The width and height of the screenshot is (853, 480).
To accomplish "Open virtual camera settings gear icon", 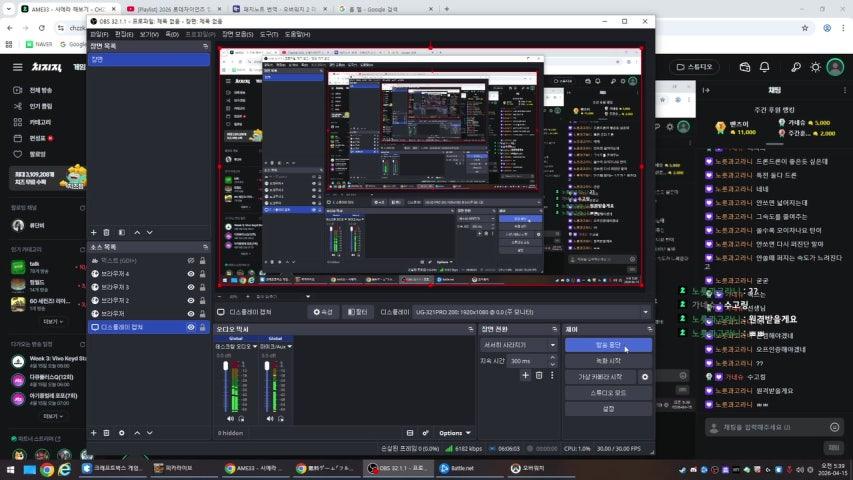I will 645,377.
